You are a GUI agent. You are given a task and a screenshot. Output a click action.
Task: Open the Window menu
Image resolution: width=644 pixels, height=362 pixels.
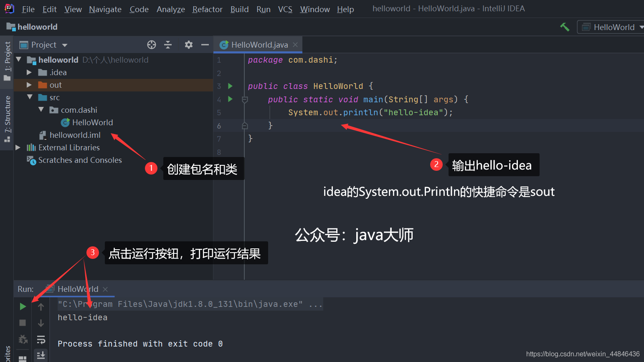click(315, 9)
